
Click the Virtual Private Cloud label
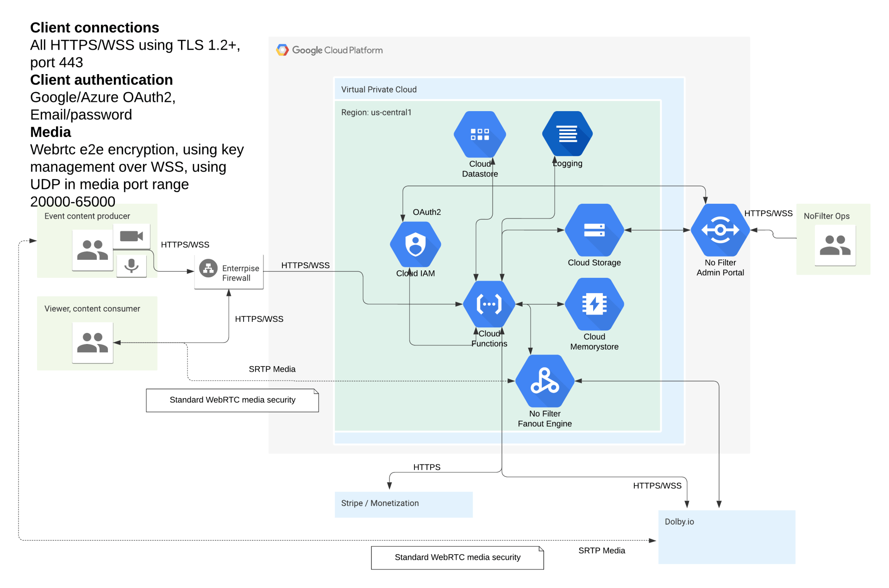tap(379, 89)
